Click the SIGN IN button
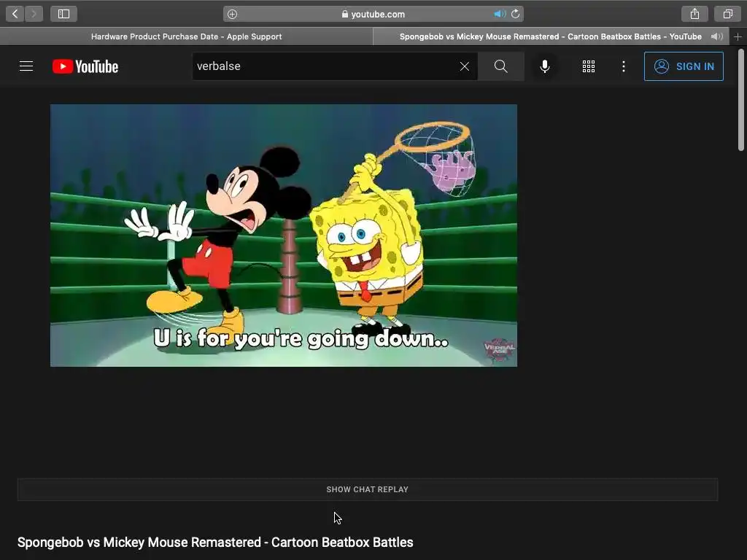The height and width of the screenshot is (560, 747). point(684,66)
